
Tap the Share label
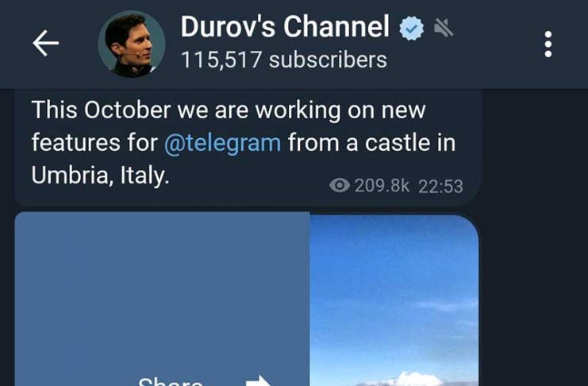(171, 381)
